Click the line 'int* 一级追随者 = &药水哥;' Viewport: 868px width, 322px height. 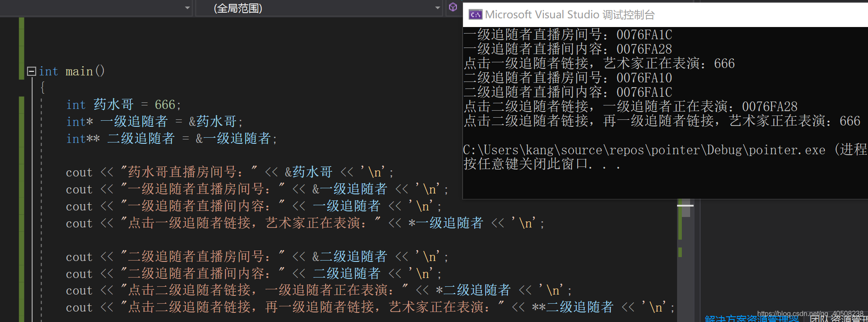(x=154, y=122)
